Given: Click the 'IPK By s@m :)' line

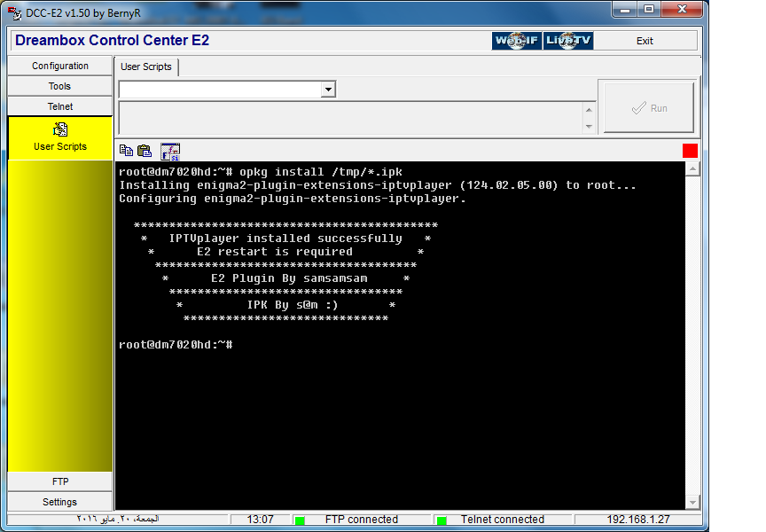Looking at the screenshot, I should click(x=293, y=305).
